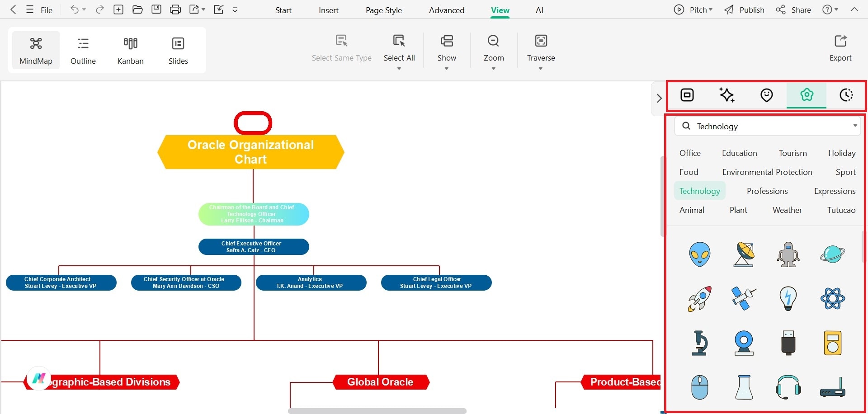The width and height of the screenshot is (868, 414).
Task: Open the AI sparkle panel icon
Action: pos(727,95)
